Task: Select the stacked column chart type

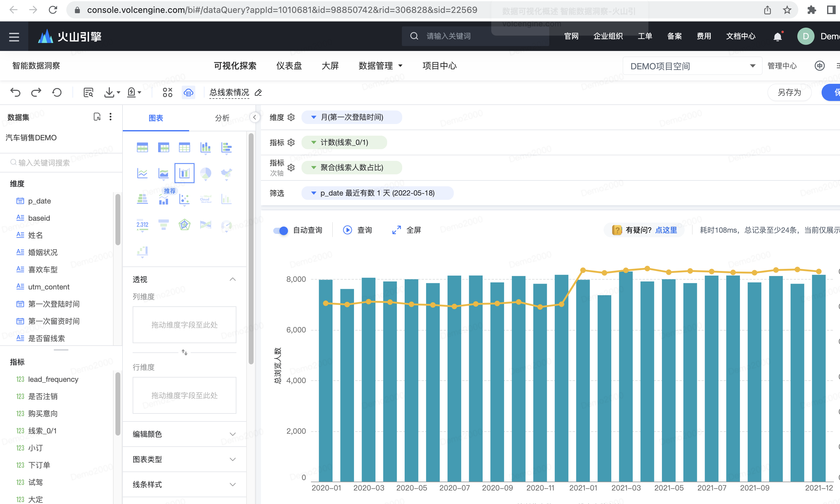Action: point(205,148)
